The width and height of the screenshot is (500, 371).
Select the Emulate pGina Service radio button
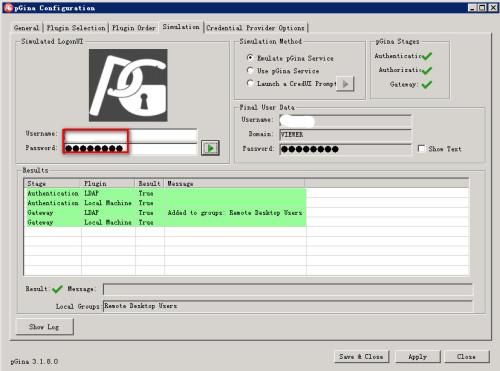click(x=250, y=58)
